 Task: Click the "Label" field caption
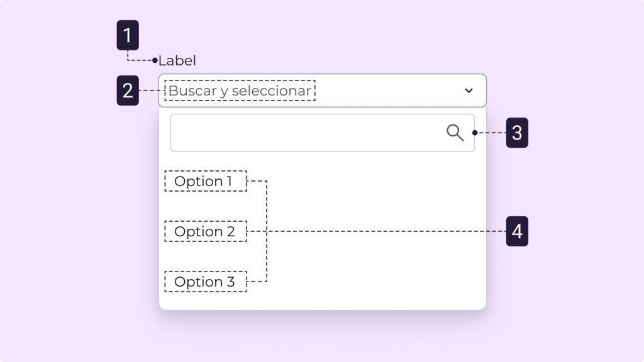pos(177,61)
